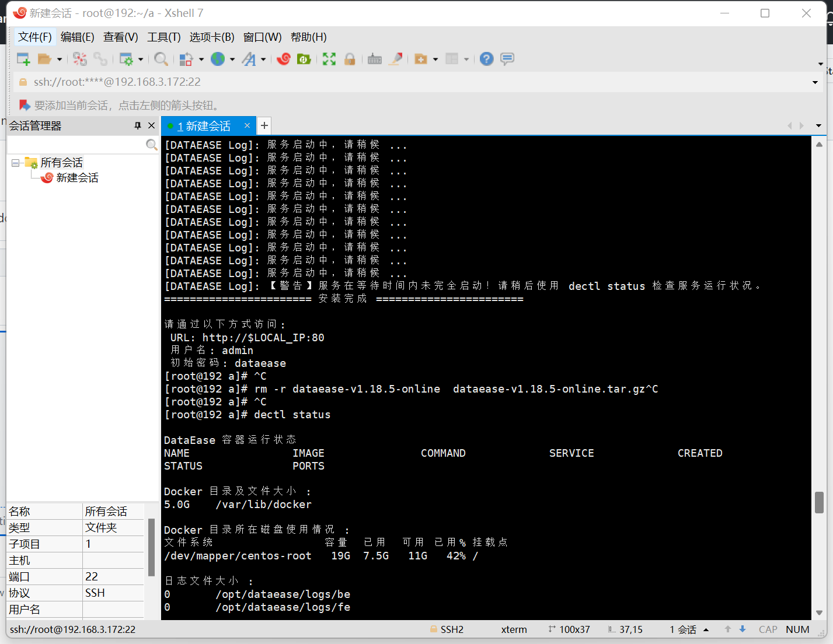
Task: Open dropdown arrow next to Open folder icon
Action: click(x=59, y=60)
